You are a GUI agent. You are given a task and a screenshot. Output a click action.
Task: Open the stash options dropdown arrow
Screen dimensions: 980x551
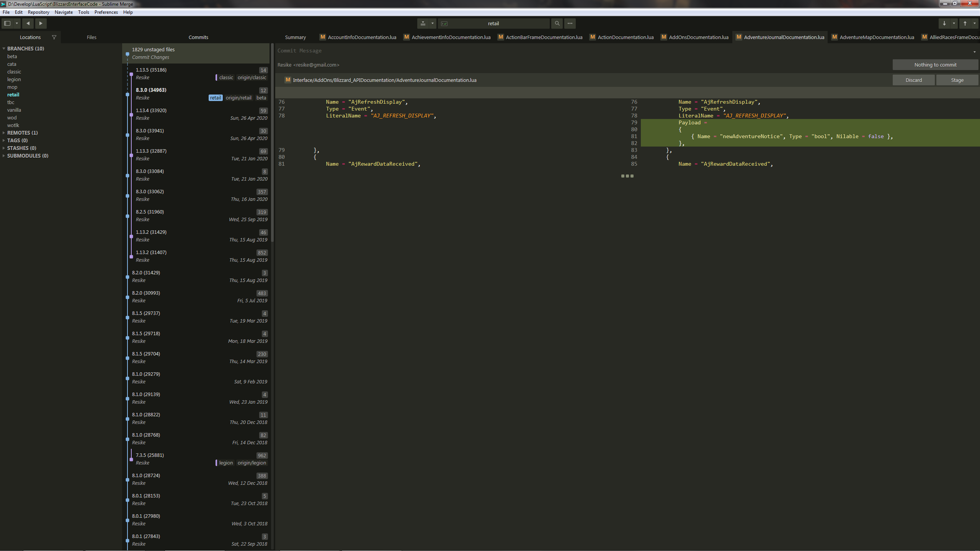(x=432, y=23)
